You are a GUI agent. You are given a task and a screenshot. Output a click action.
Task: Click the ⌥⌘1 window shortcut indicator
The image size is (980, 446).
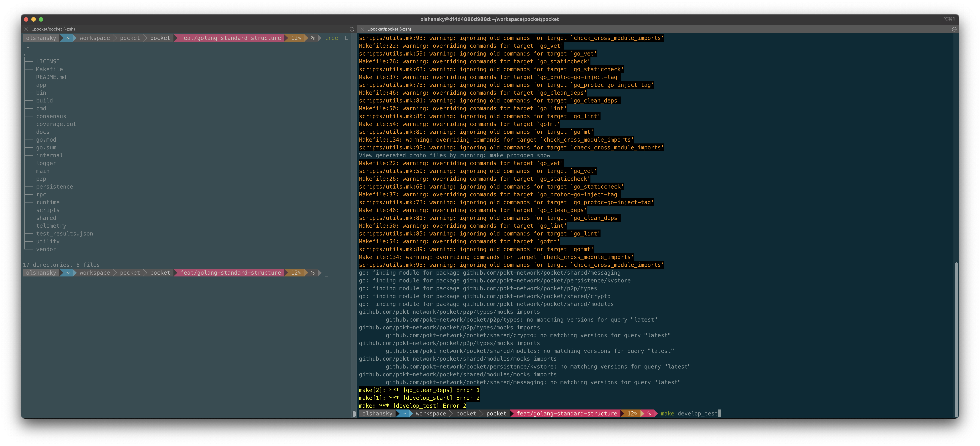[949, 19]
